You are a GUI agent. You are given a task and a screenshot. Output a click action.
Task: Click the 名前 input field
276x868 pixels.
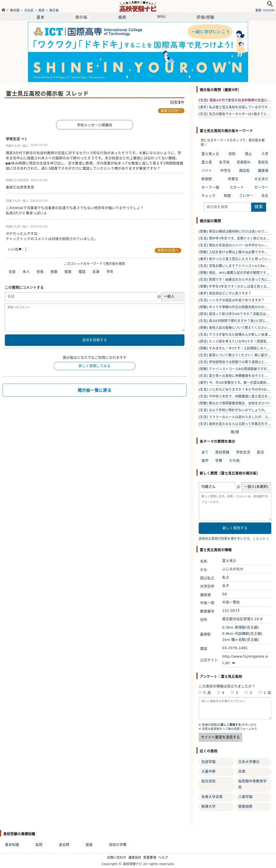click(x=81, y=296)
